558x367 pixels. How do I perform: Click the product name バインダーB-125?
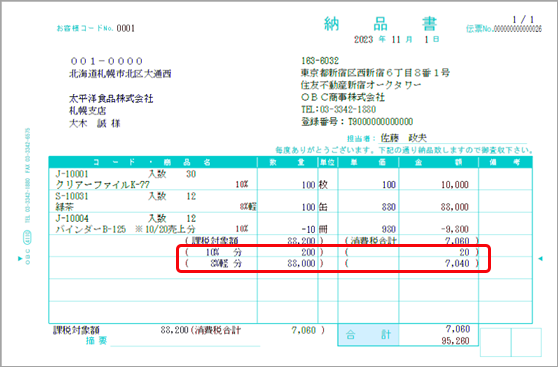pos(90,229)
